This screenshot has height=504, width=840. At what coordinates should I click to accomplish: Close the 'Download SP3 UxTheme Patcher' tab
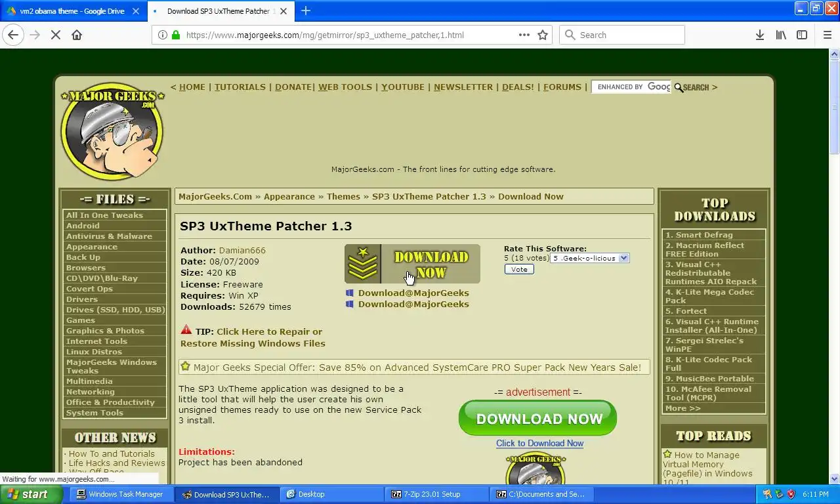[283, 11]
